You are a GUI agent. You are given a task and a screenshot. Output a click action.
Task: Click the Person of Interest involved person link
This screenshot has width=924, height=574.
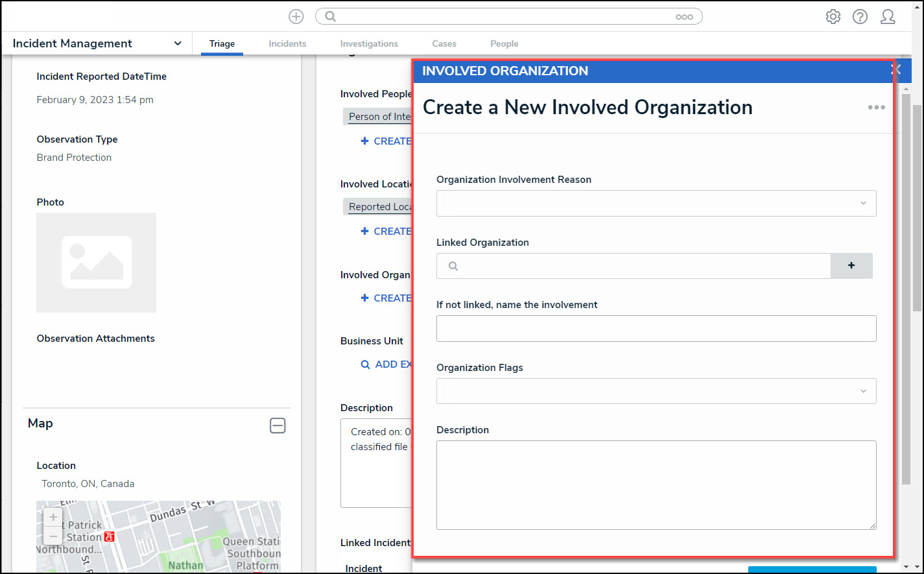pyautogui.click(x=379, y=117)
